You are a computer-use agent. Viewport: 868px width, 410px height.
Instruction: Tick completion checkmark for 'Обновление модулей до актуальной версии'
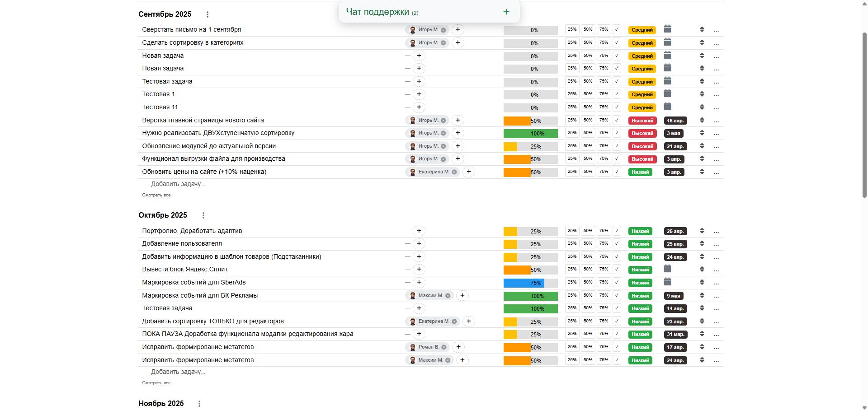pyautogui.click(x=617, y=146)
